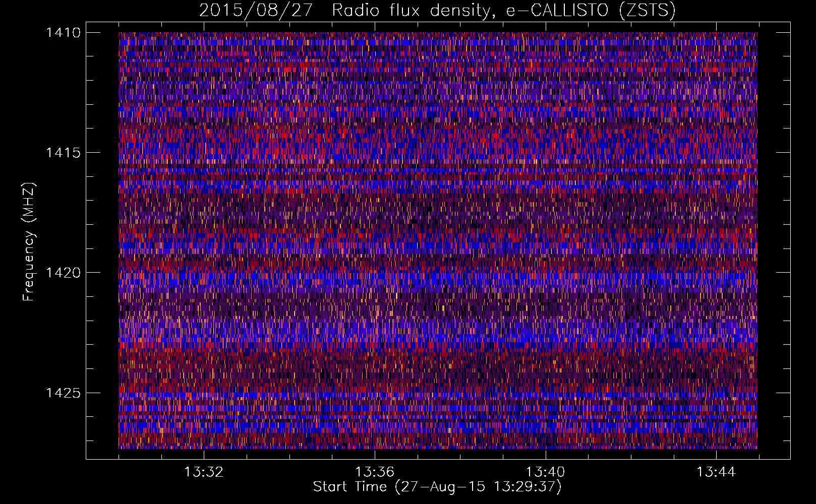
Task: Click the 1420 frequency tick label
Action: [63, 273]
